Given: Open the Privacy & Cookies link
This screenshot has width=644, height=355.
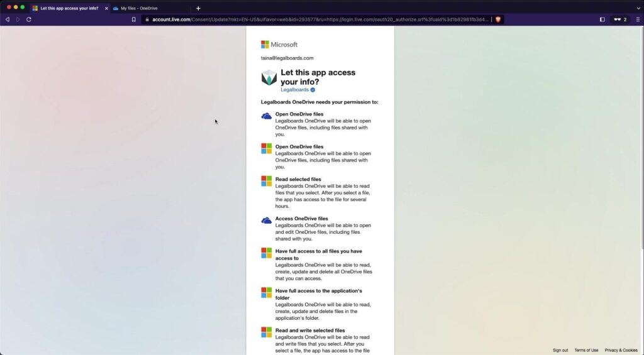Looking at the screenshot, I should coord(621,350).
